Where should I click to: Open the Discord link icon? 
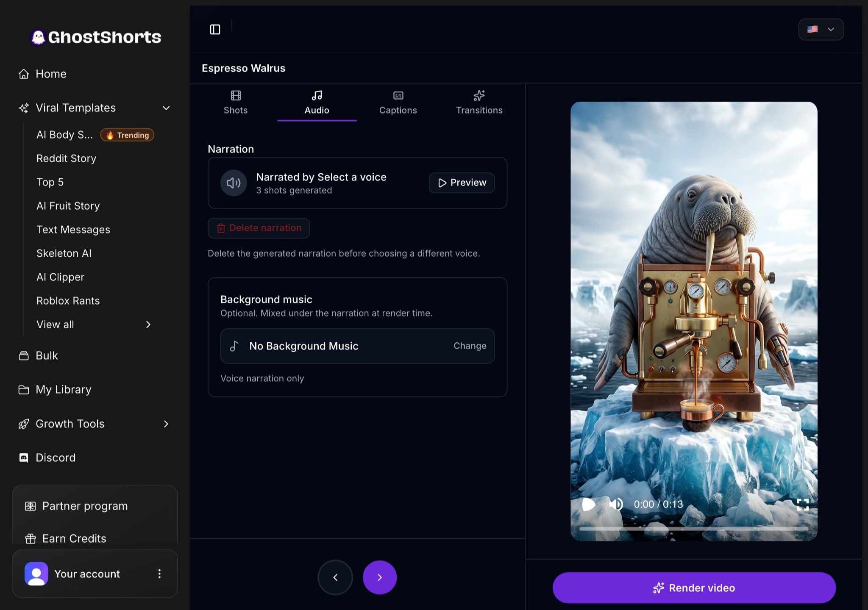24,458
